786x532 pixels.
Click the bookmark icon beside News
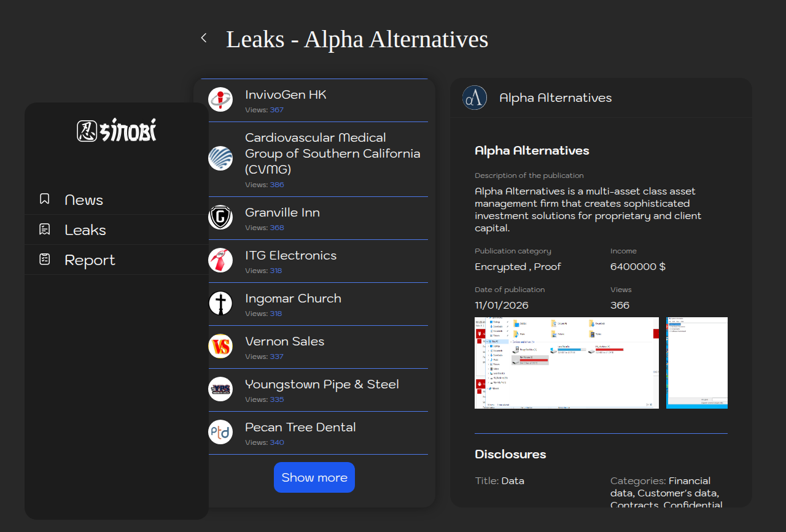(x=45, y=199)
